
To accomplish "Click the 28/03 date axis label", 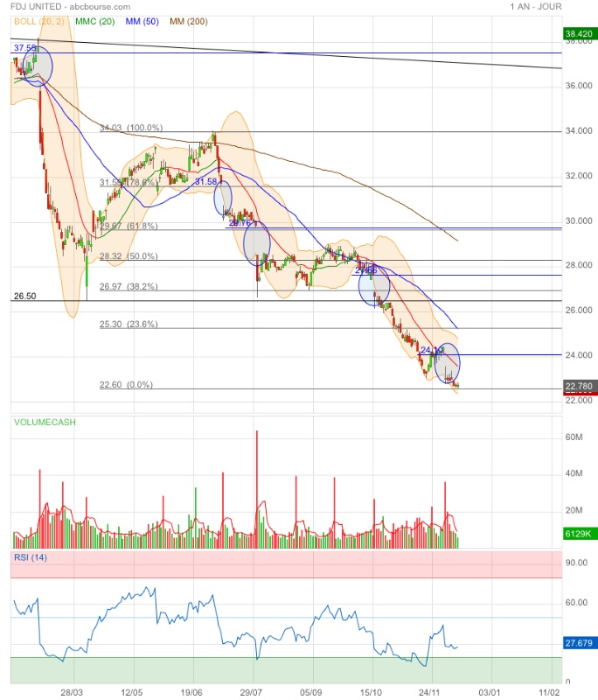I will [72, 692].
